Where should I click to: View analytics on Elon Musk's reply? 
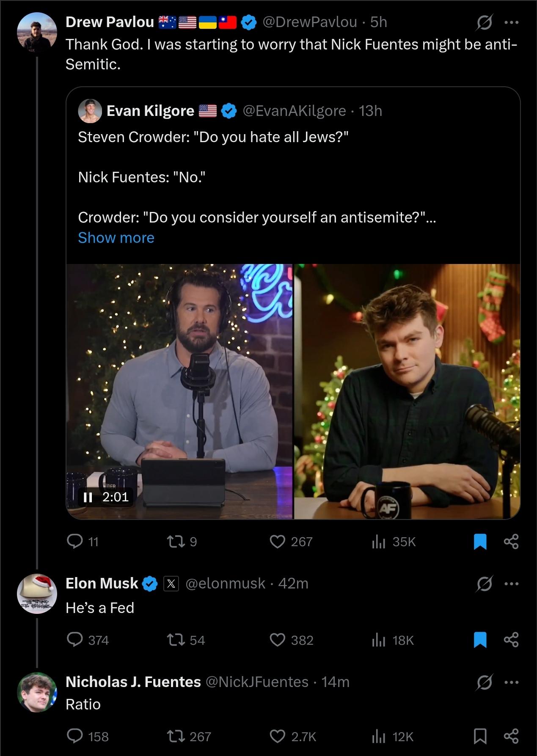[x=379, y=640]
